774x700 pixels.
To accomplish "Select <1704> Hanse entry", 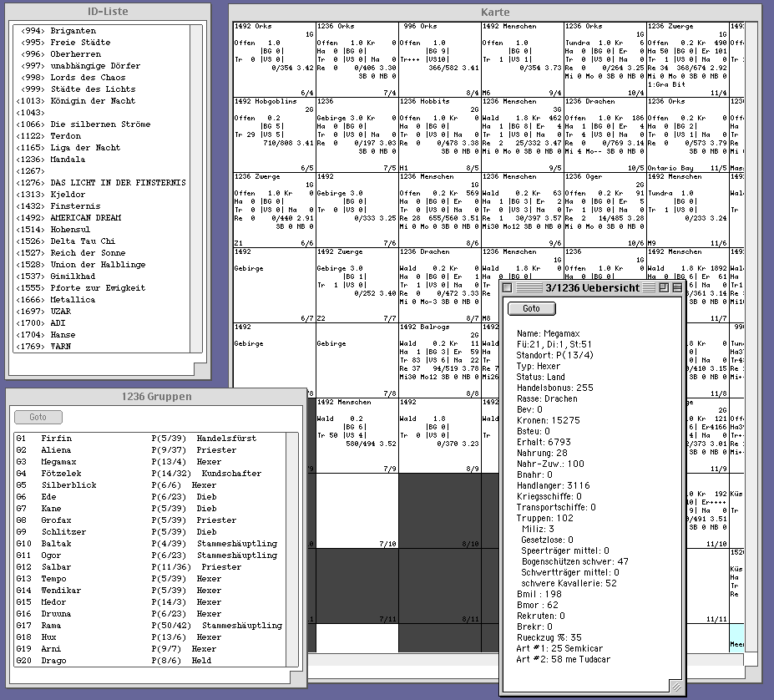I will (x=101, y=335).
